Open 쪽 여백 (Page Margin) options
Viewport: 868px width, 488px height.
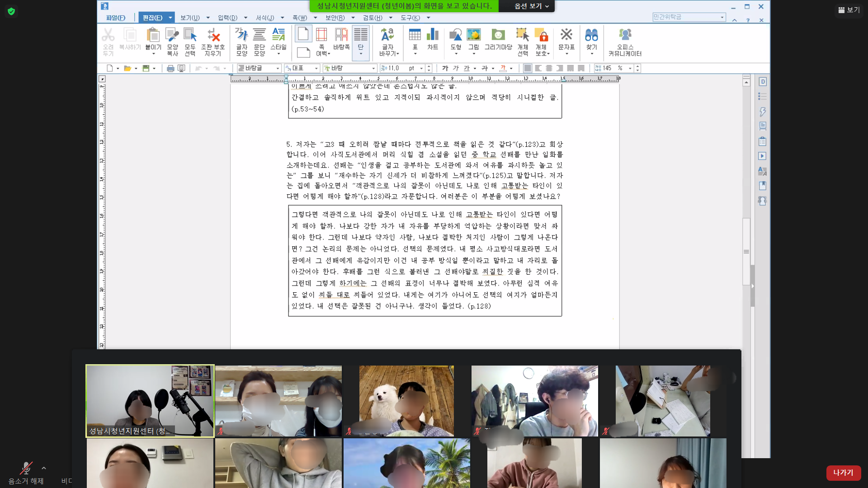[322, 42]
